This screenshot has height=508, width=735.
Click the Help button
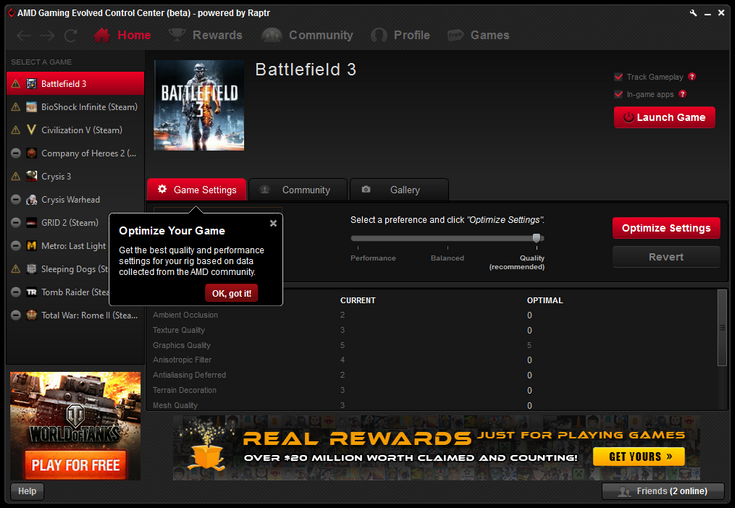pyautogui.click(x=27, y=491)
